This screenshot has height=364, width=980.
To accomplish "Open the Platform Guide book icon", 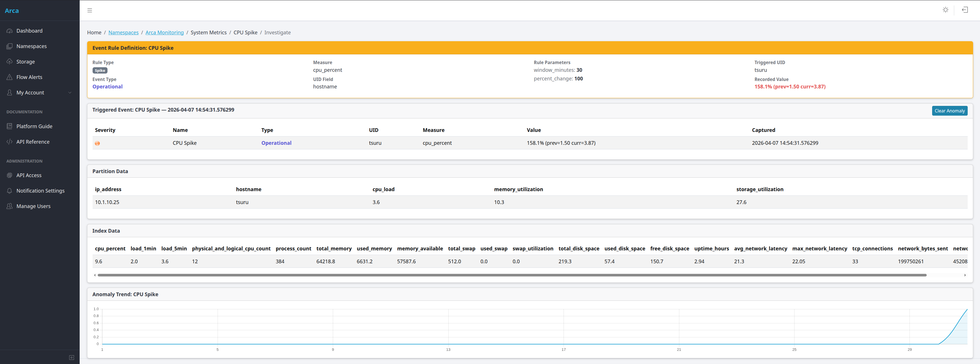I will [9, 126].
